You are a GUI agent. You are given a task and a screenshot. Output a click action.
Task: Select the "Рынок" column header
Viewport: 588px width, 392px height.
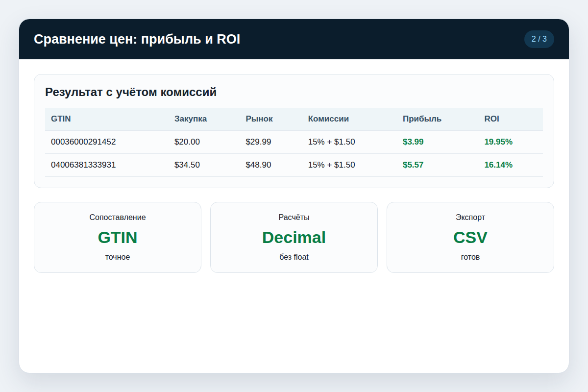pyautogui.click(x=259, y=119)
